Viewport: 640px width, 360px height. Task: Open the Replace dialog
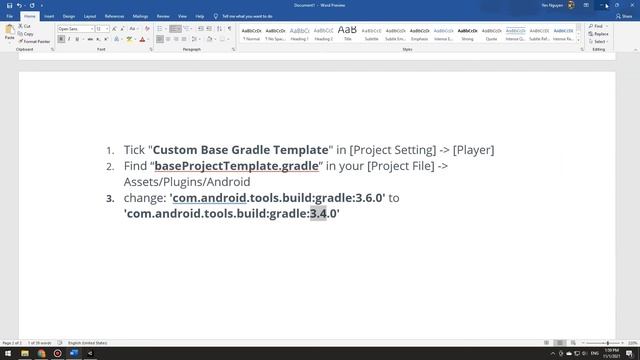tap(598, 34)
